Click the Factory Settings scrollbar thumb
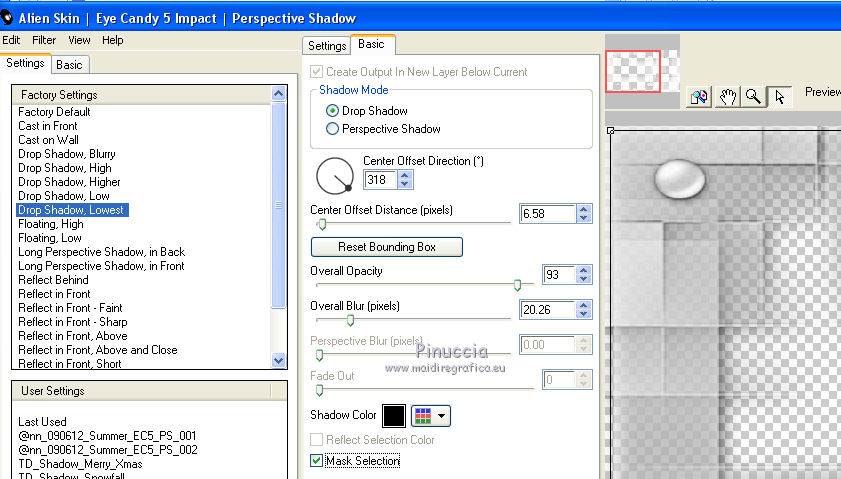841x479 pixels. click(x=278, y=205)
